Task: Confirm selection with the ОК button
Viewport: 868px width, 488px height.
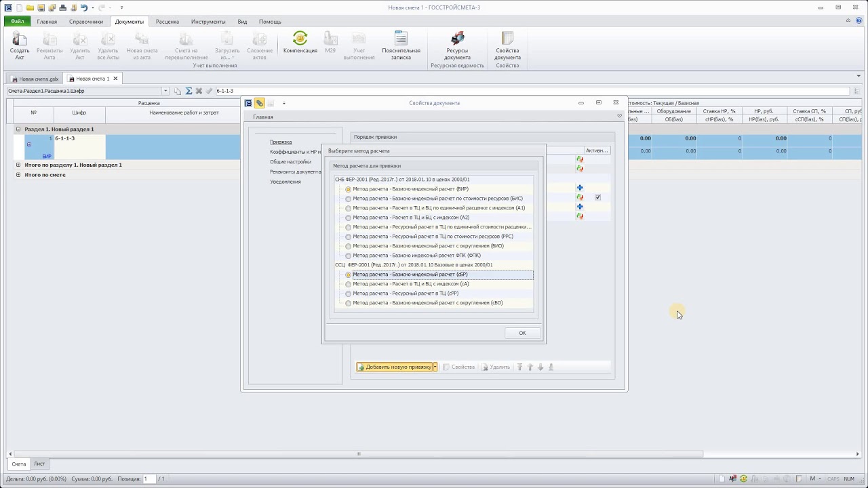Action: (522, 333)
